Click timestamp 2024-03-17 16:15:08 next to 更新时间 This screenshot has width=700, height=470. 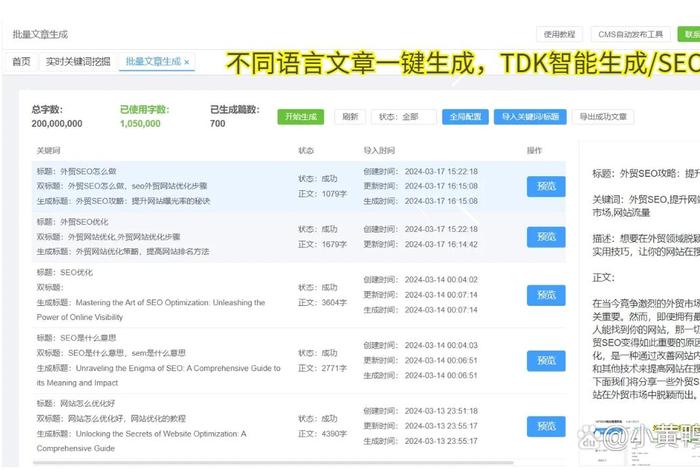441,186
